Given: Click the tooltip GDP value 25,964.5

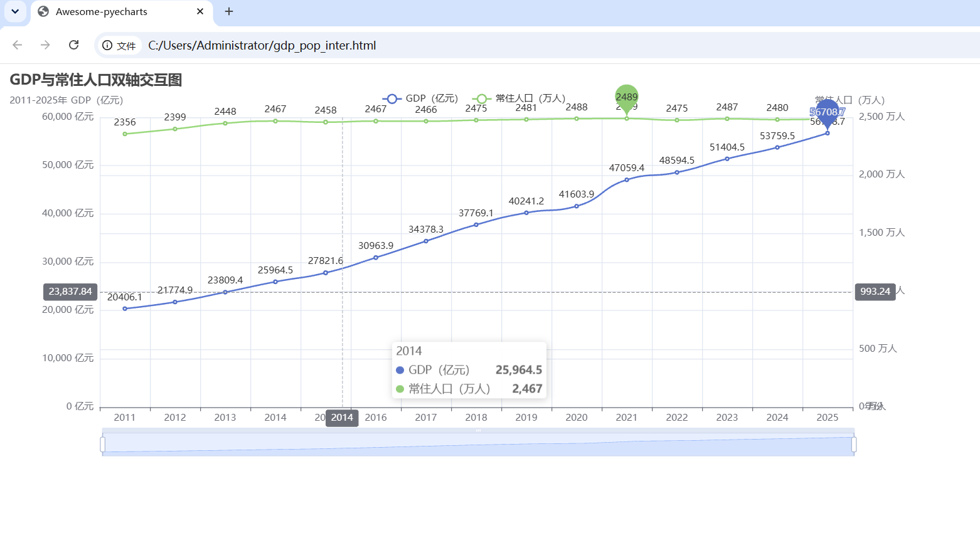Looking at the screenshot, I should (x=519, y=370).
